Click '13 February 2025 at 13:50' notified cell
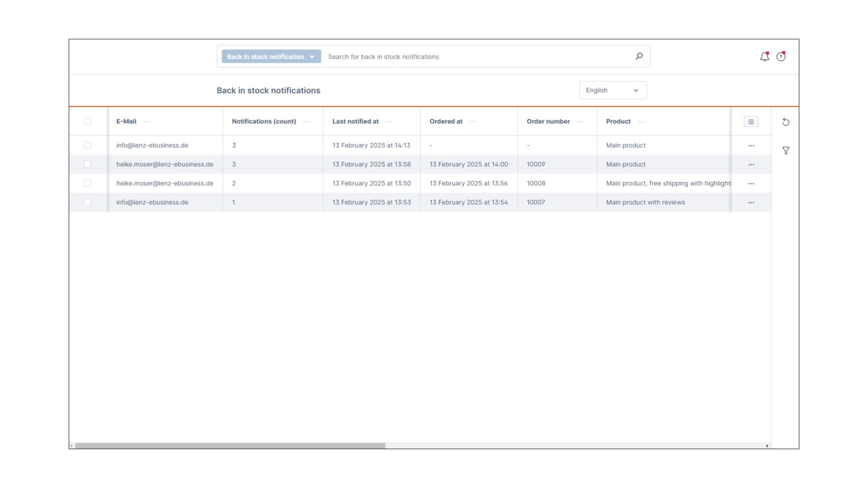Image resolution: width=868 pixels, height=488 pixels. 372,183
